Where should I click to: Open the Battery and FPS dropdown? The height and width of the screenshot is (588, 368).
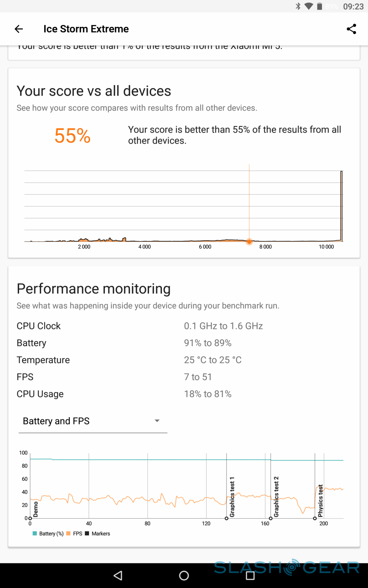[93, 421]
